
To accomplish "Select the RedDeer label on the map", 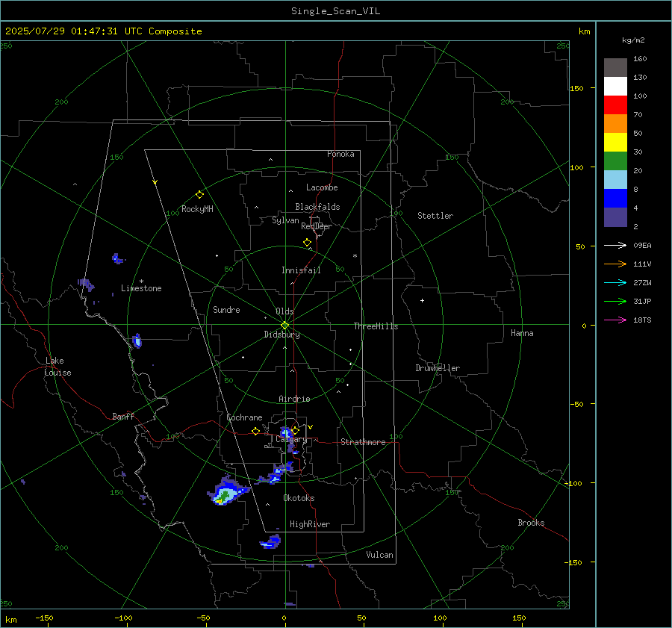I will coord(317,226).
